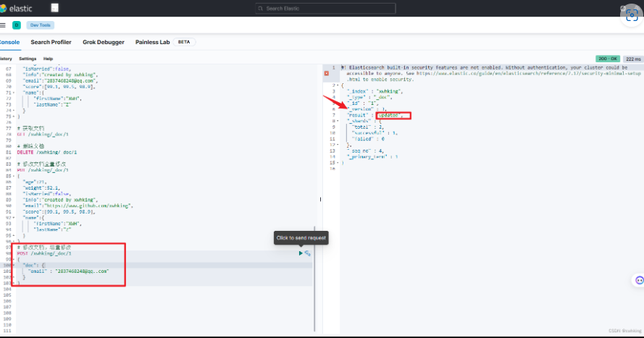The height and width of the screenshot is (338, 644).
Task: Open the console Settings link
Action: point(28,58)
